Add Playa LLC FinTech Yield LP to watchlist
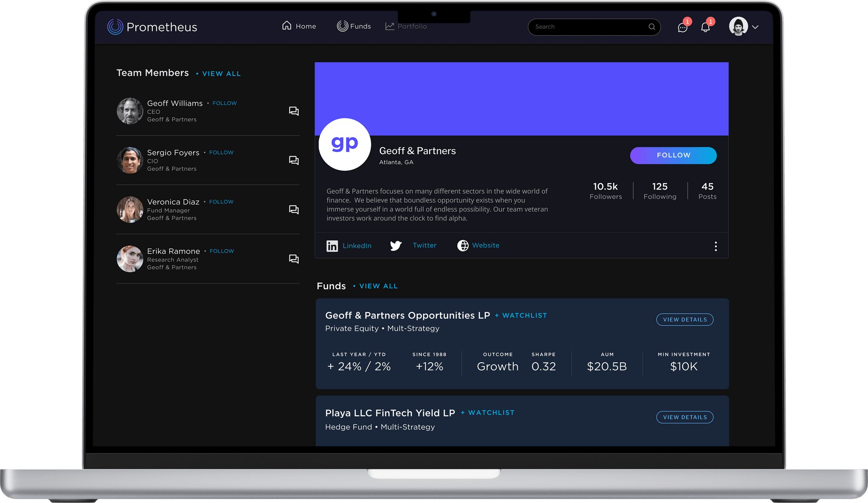The image size is (868, 503). [487, 412]
